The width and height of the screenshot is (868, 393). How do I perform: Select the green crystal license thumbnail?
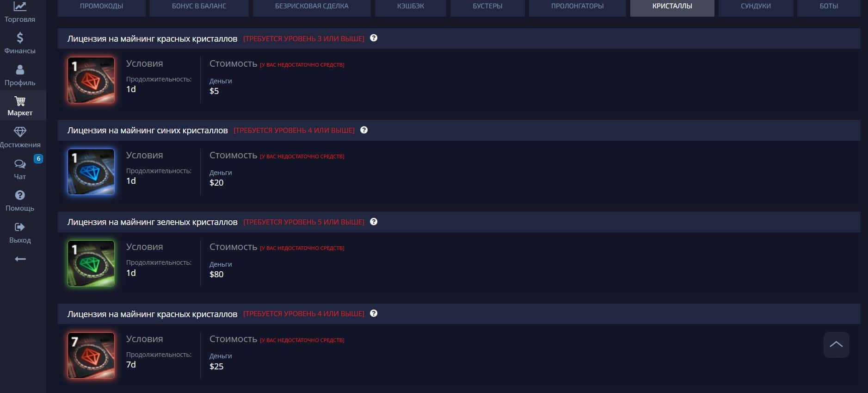(91, 263)
